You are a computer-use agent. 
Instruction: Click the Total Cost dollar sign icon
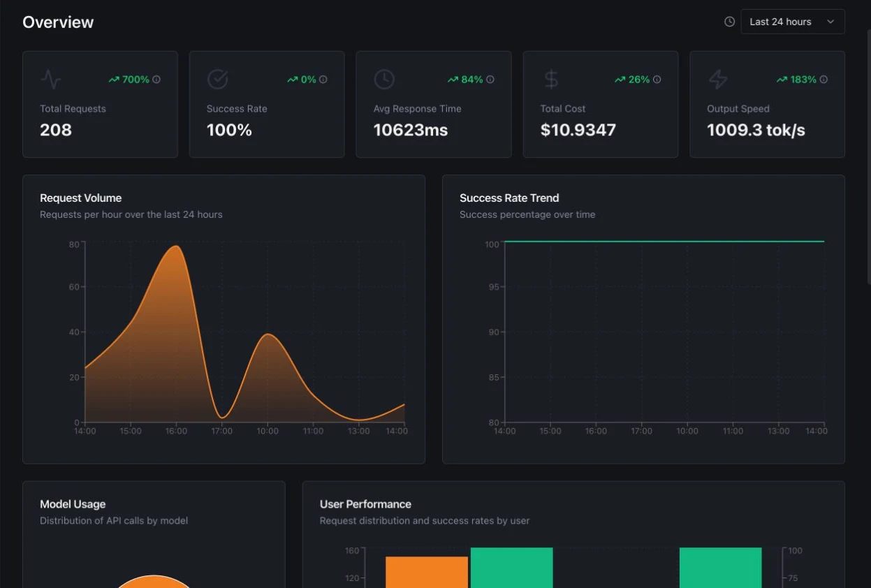[x=551, y=80]
